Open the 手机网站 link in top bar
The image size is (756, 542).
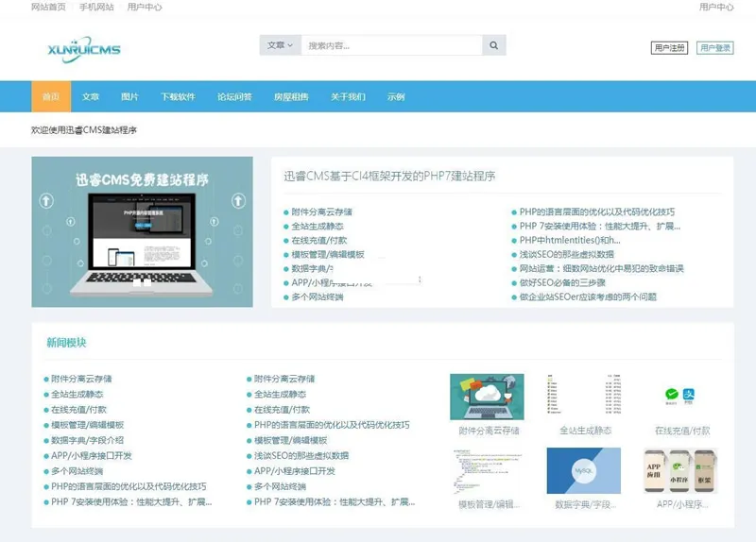pyautogui.click(x=96, y=7)
